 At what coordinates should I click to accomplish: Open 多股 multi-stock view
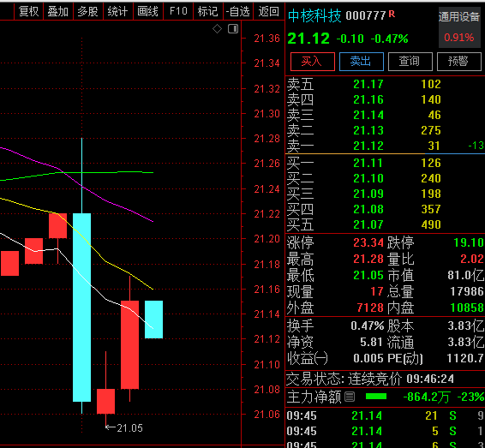[87, 12]
